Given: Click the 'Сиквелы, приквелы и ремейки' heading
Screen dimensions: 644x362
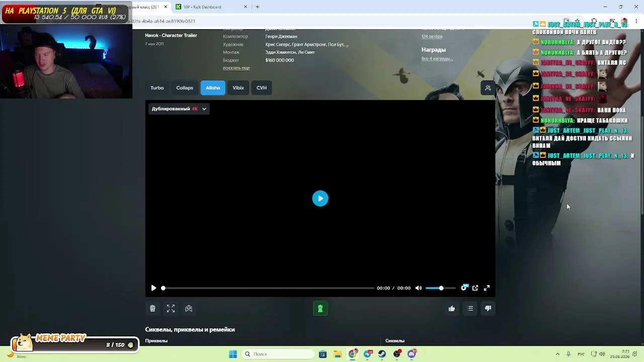Looking at the screenshot, I should [190, 330].
